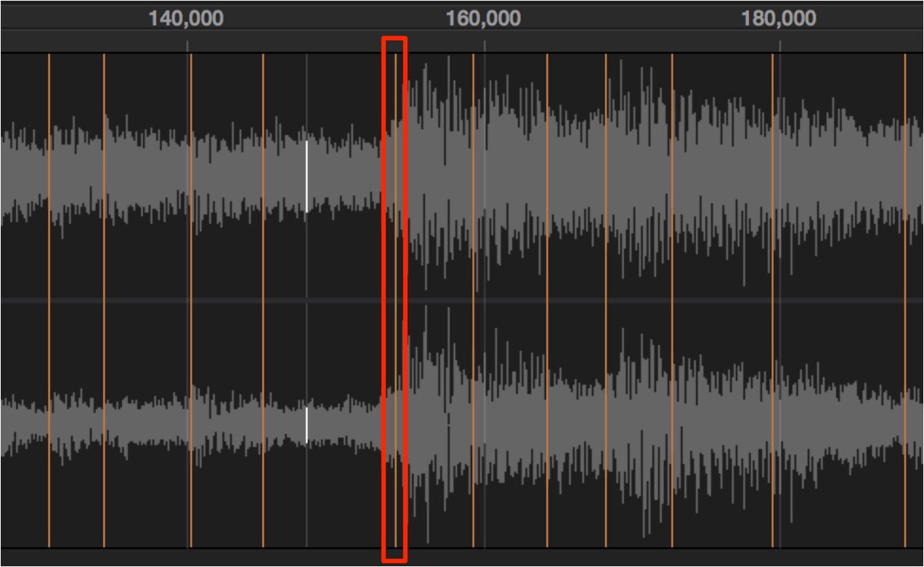The width and height of the screenshot is (924, 567).
Task: Select the orange marker just before 160,000 gridline
Action: coord(474,300)
